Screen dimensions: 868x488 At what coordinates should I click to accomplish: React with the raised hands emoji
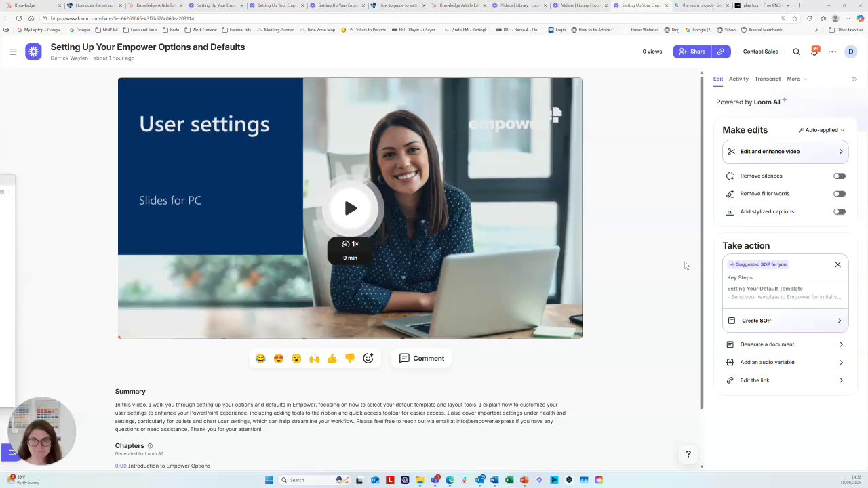[314, 359]
